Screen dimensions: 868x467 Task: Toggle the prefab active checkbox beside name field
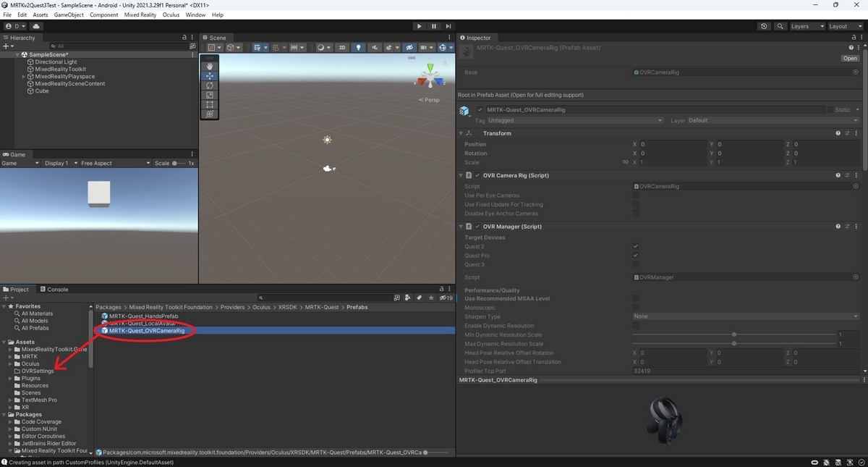point(480,110)
